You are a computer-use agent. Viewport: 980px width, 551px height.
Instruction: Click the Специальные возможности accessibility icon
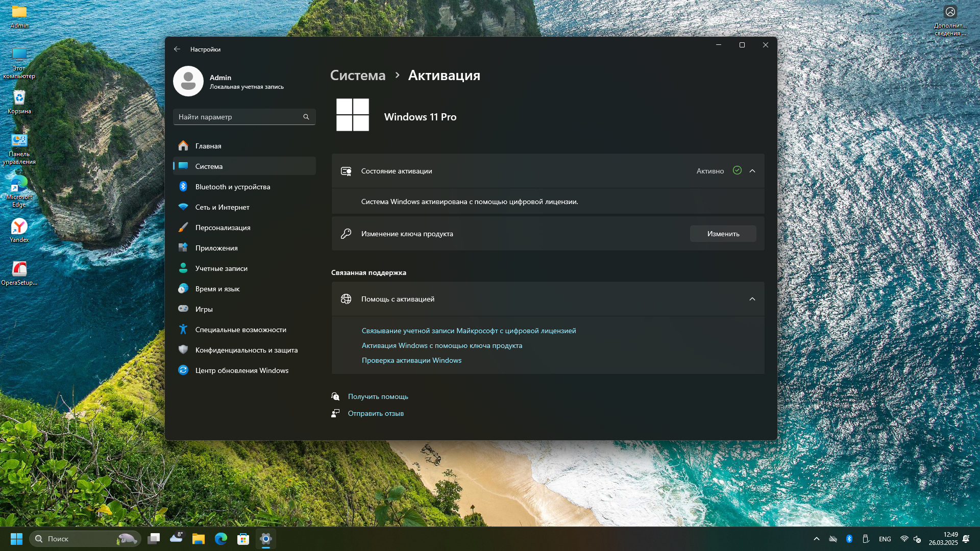point(183,330)
